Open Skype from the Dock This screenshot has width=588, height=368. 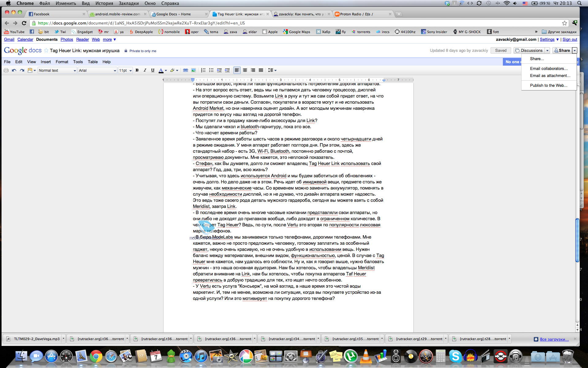455,357
